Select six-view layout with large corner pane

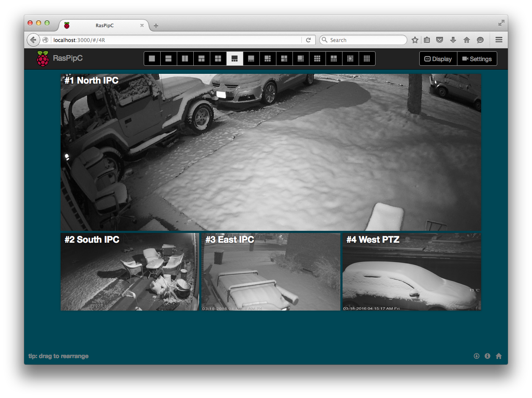267,59
